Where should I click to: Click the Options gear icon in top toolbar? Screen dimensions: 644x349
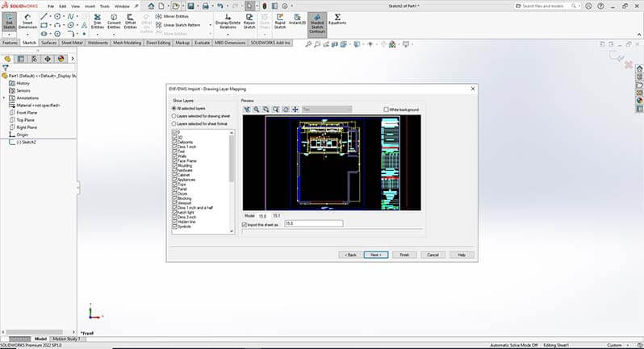pos(285,6)
